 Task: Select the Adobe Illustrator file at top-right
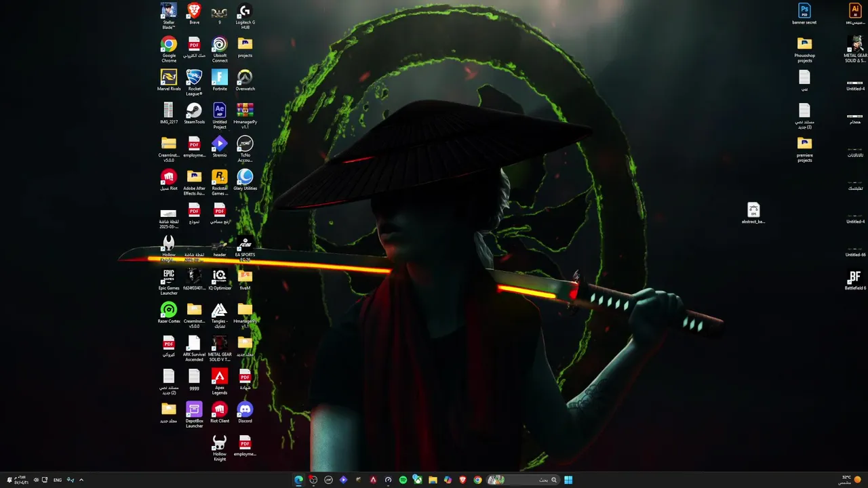[x=855, y=14]
